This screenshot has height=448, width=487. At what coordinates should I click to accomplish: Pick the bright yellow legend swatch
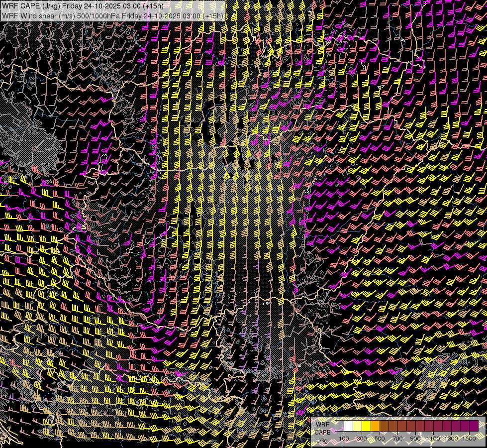367,426
